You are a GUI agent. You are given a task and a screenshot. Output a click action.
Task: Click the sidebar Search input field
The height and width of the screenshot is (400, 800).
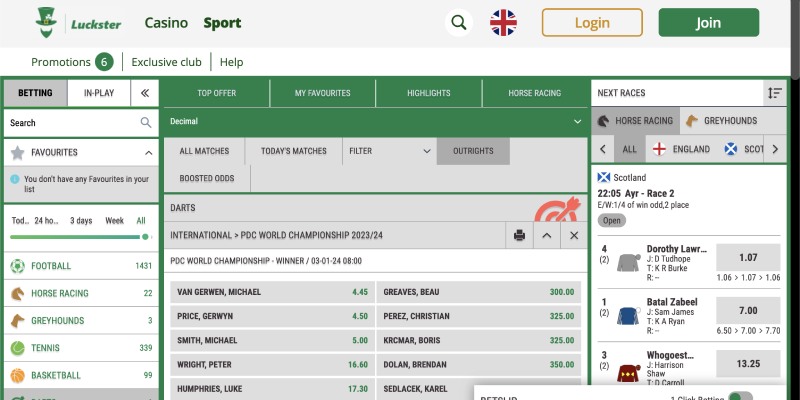pyautogui.click(x=81, y=122)
